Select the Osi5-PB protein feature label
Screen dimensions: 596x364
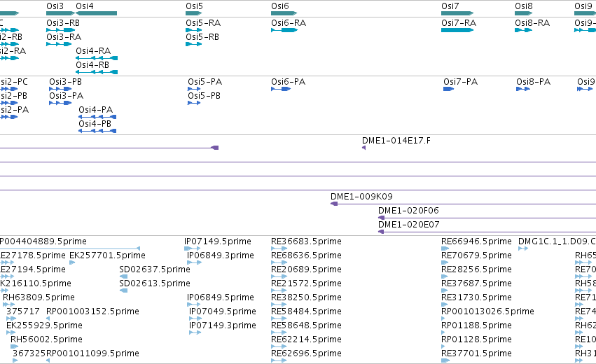point(204,96)
